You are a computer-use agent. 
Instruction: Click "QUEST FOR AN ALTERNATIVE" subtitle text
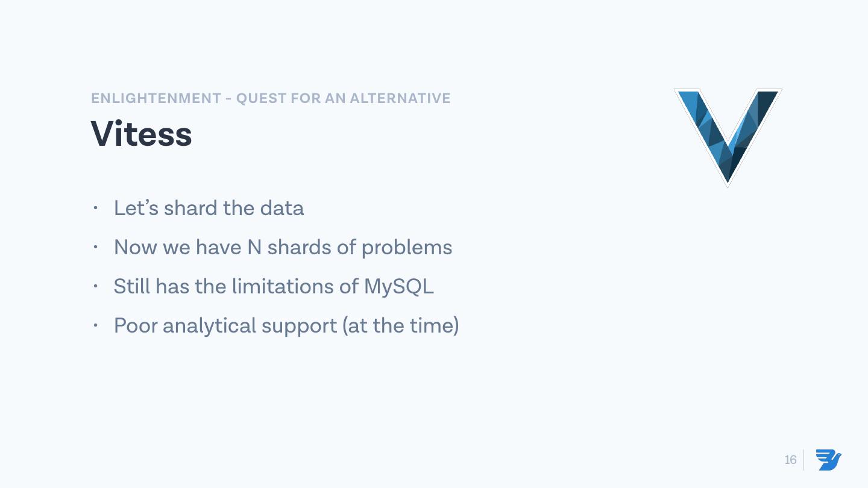coord(344,98)
